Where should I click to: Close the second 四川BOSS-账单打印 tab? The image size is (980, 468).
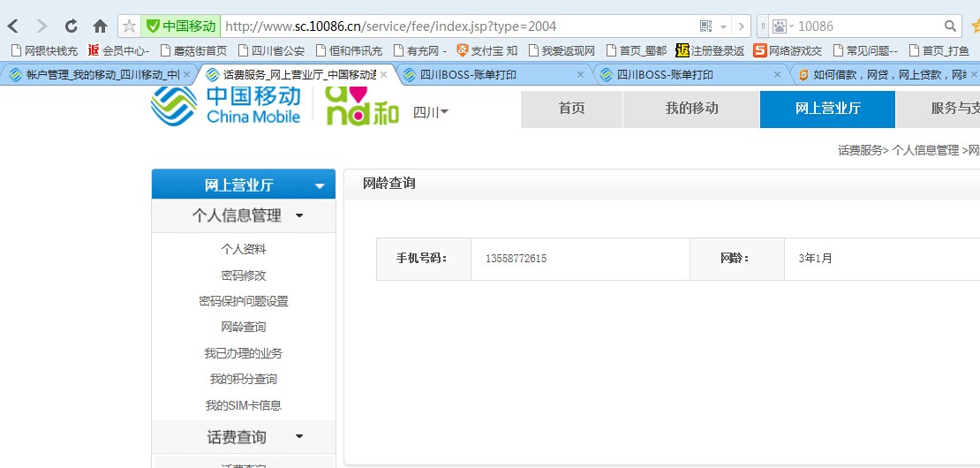pyautogui.click(x=777, y=75)
